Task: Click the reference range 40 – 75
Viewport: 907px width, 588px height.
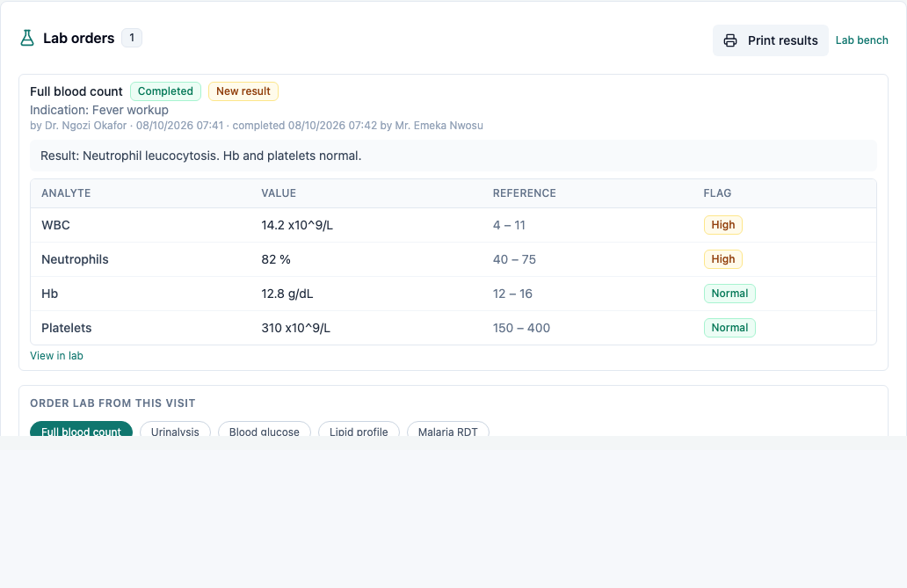Action: coord(514,259)
